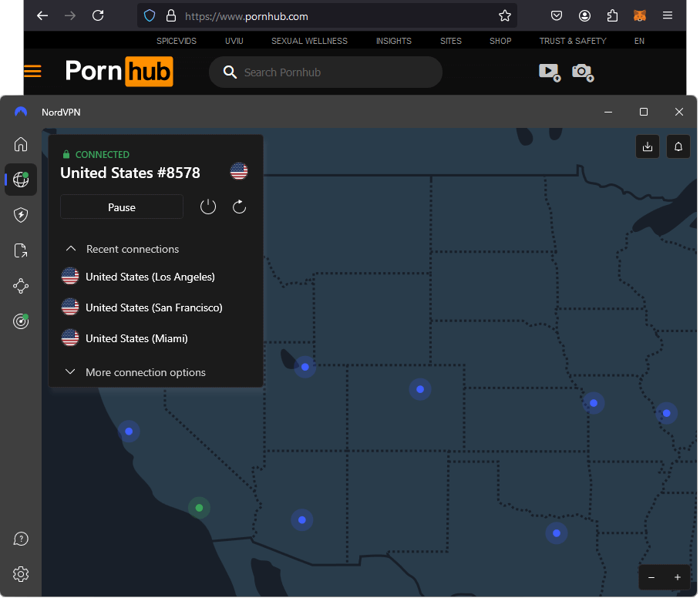Click tracking protection shield in address bar
Image resolution: width=700 pixels, height=598 pixels.
click(x=150, y=16)
